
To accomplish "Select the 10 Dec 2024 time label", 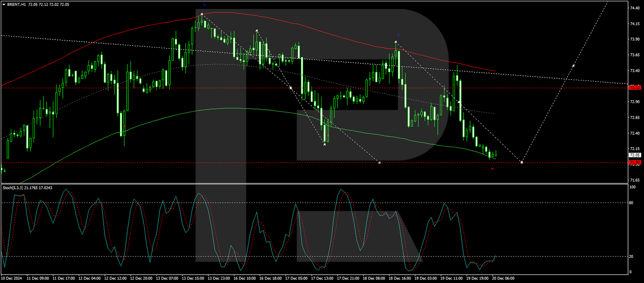I will [12, 278].
